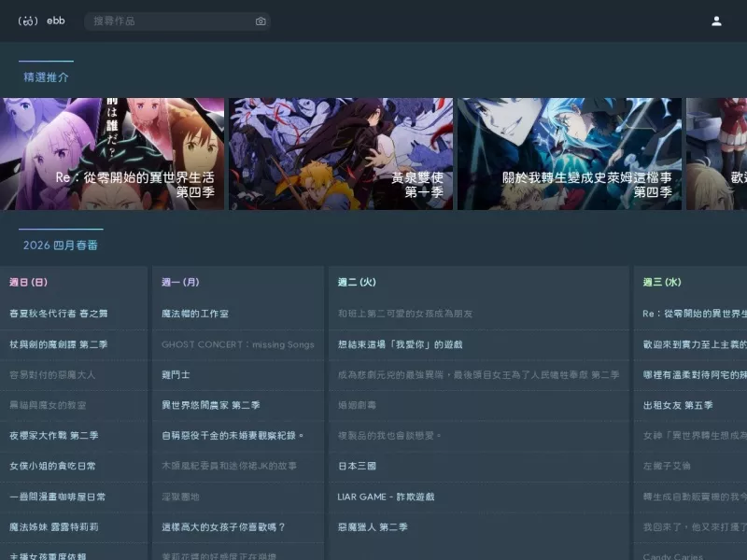The width and height of the screenshot is (747, 560).
Task: Open 木頭風紀委員和迷你裙JK的故事 entry
Action: click(229, 466)
